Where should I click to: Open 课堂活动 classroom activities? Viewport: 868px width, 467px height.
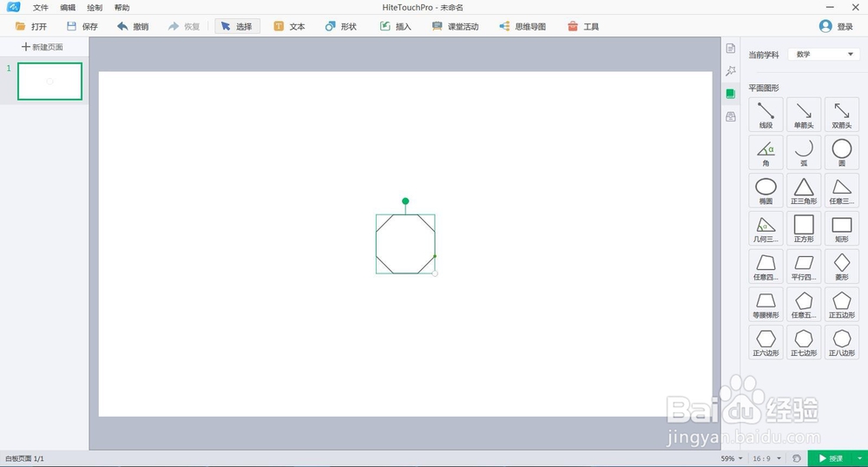[x=455, y=27]
